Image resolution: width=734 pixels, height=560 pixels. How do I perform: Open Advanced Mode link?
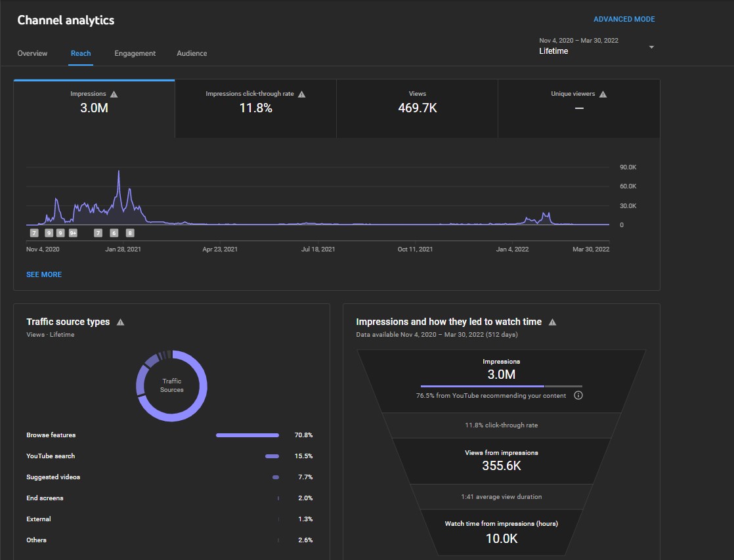[624, 19]
